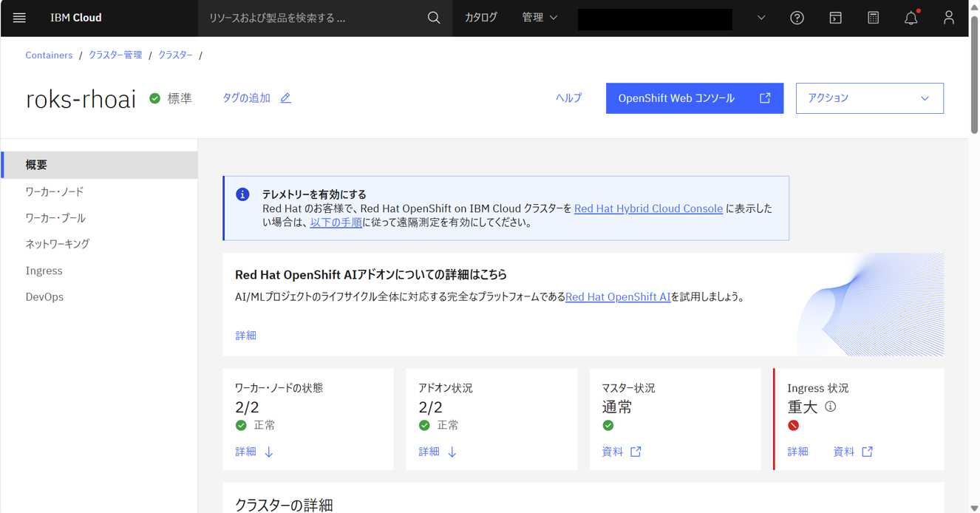Open the IBM Cloud Shell icon

tap(835, 18)
